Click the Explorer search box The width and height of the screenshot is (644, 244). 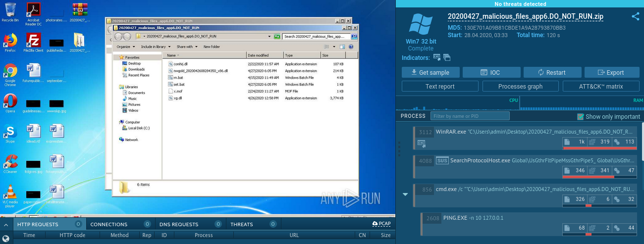[x=317, y=37]
